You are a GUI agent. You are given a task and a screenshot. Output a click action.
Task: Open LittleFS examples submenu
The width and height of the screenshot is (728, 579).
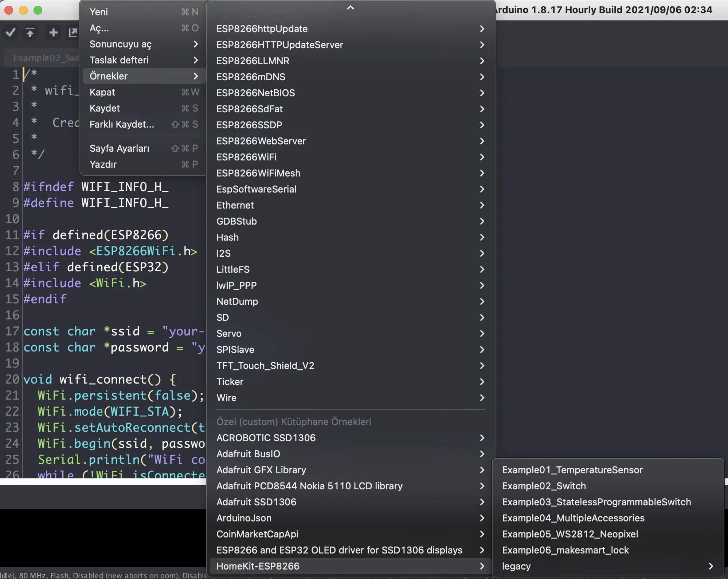(351, 269)
